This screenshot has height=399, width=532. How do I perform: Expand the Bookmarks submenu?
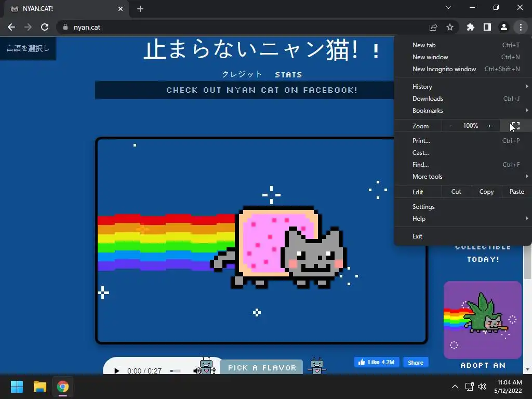tap(463, 111)
